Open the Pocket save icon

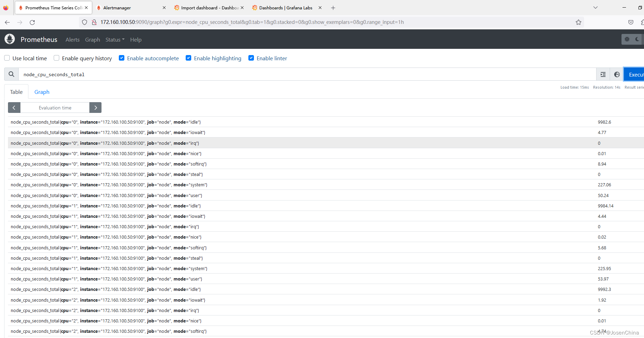coord(631,22)
